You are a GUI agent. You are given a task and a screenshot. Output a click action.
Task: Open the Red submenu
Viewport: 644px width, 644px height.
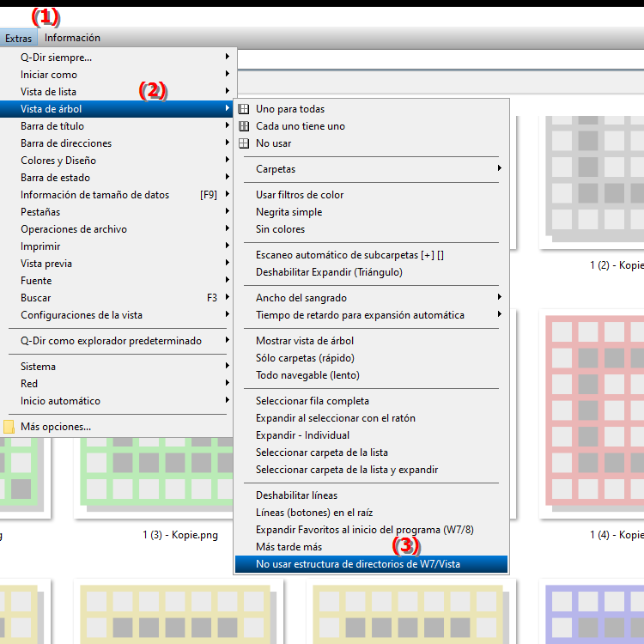tap(117, 384)
